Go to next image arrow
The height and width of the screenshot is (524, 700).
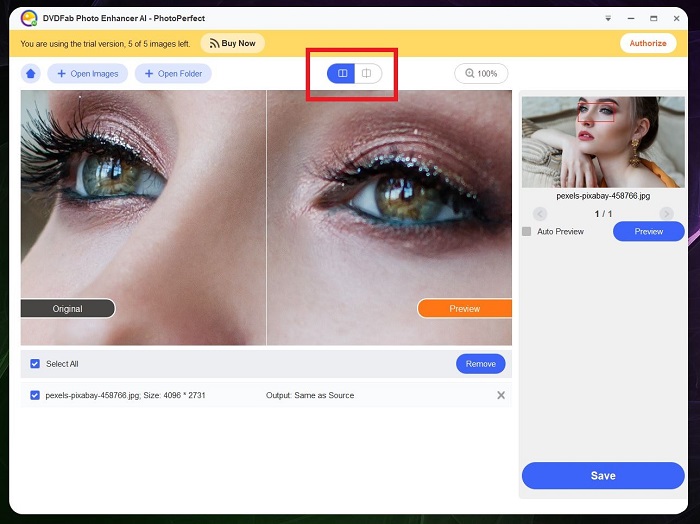667,214
